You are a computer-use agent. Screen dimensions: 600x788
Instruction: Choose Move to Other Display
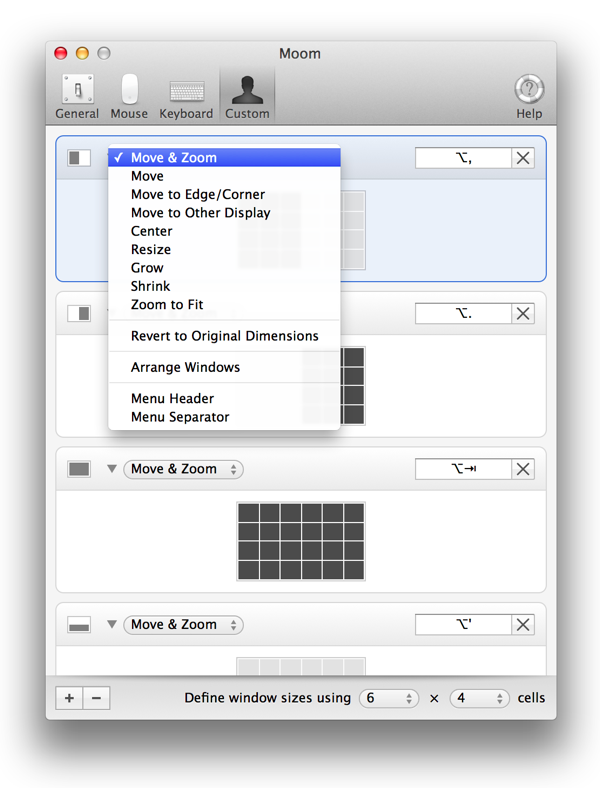point(224,213)
